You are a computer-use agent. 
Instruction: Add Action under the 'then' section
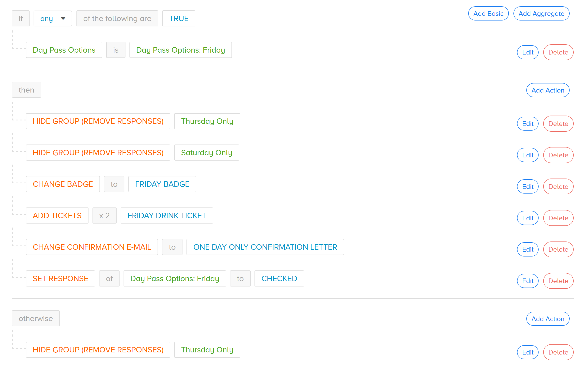tap(547, 90)
